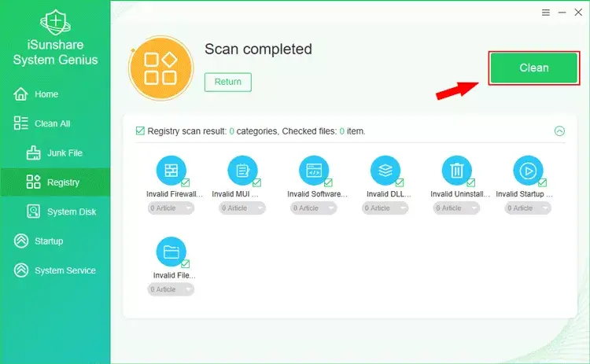
Task: Open the Junk File menu label
Action: coord(65,153)
